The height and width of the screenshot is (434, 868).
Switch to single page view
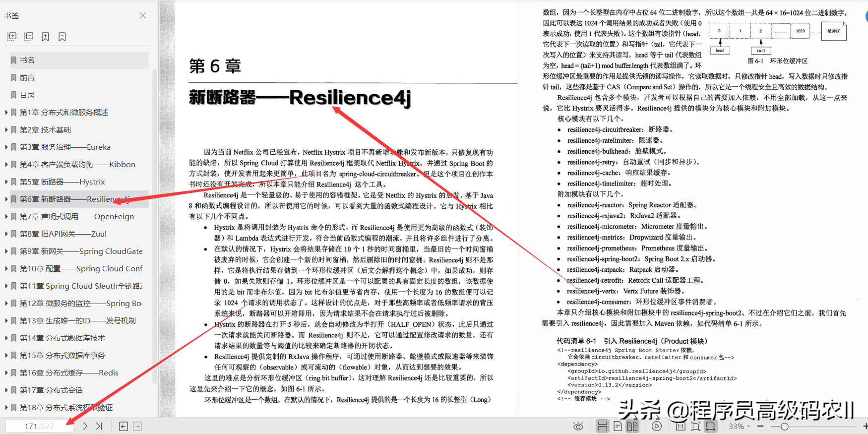618,426
